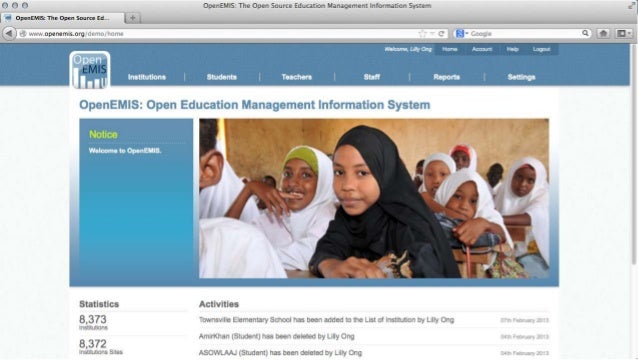
Task: Click the Welcome to OpenEMIS notice text
Action: click(125, 151)
